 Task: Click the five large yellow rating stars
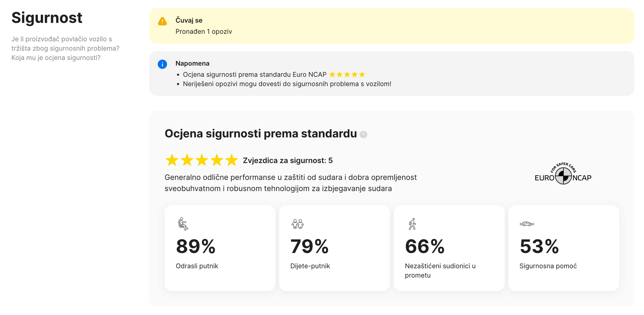point(201,160)
